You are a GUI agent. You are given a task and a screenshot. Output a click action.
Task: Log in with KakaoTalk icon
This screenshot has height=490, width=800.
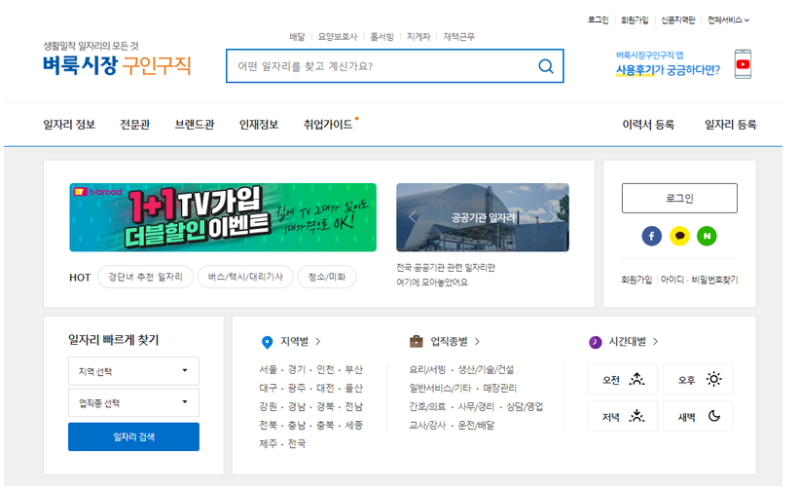pos(679,236)
